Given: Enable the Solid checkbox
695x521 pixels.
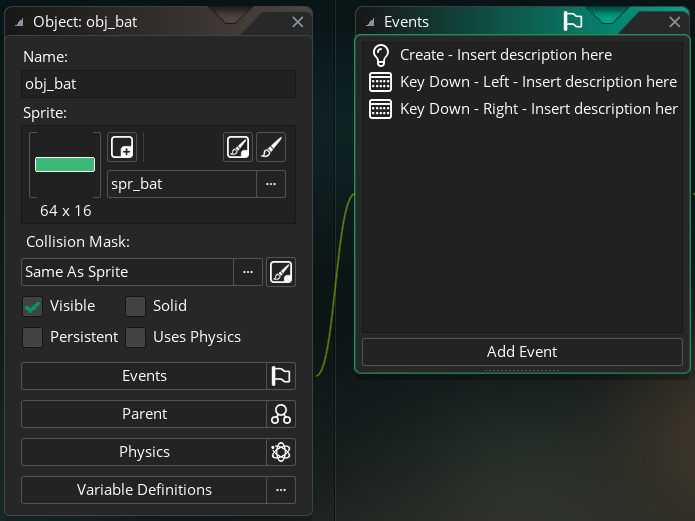Looking at the screenshot, I should (x=135, y=306).
